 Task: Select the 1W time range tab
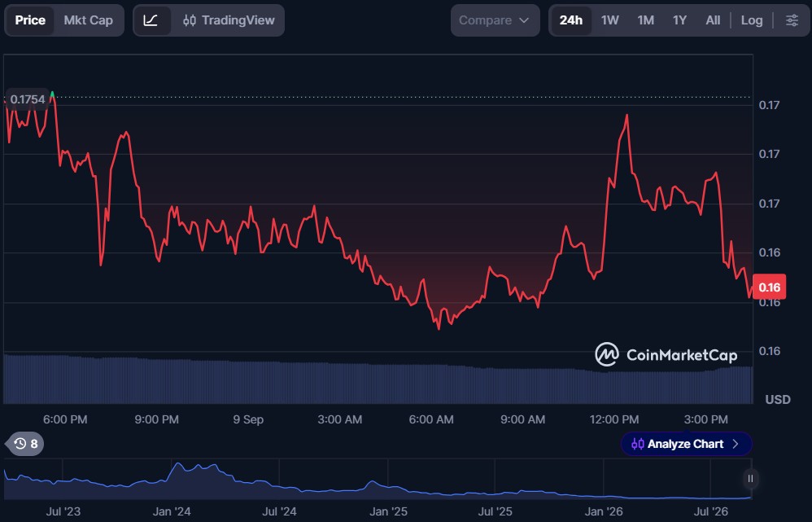click(x=610, y=20)
